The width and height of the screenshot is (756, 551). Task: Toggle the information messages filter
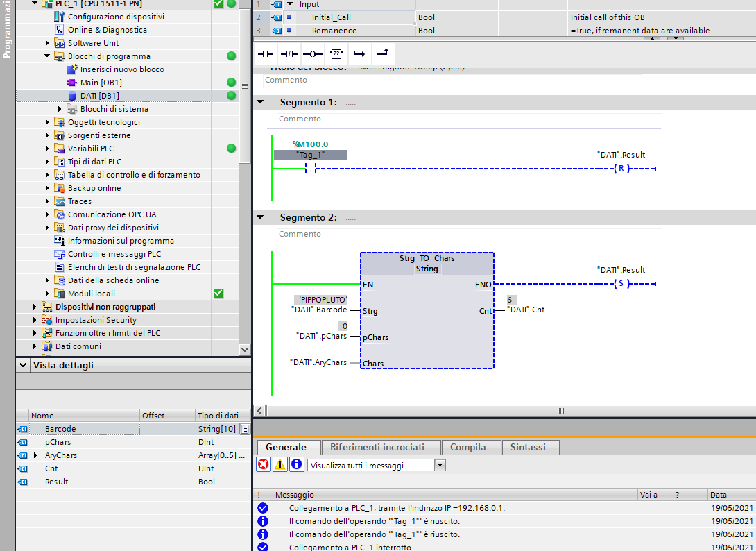[x=296, y=465]
